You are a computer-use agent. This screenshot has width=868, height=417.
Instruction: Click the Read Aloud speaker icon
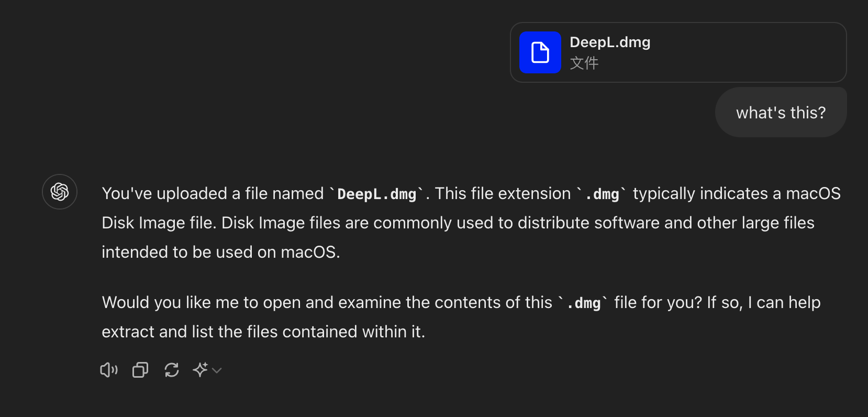click(109, 370)
